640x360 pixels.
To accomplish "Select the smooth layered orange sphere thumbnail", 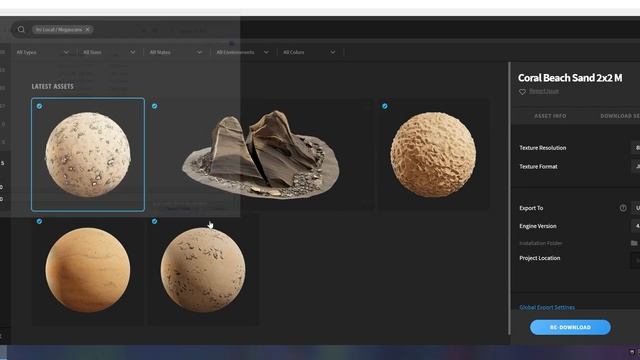I will [x=88, y=270].
